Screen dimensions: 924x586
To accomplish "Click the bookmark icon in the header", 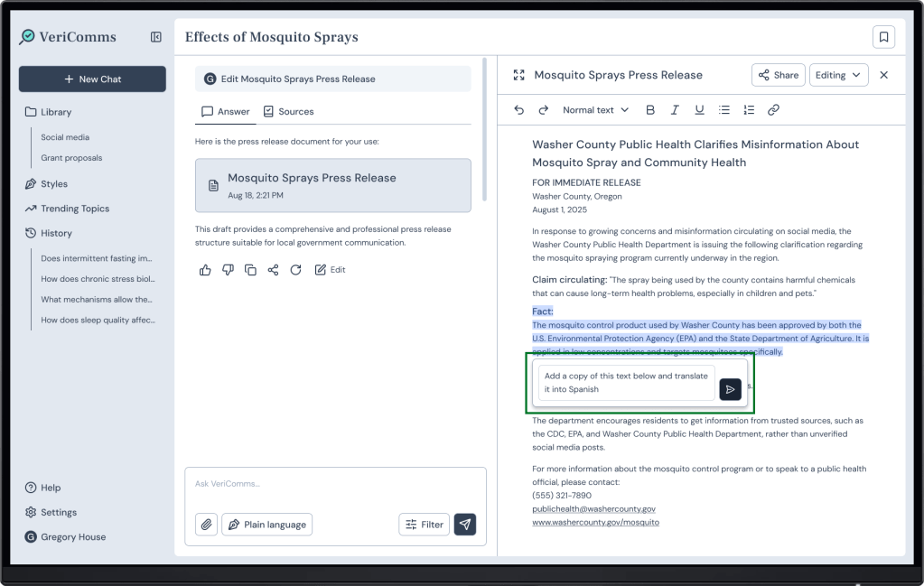I will pyautogui.click(x=883, y=37).
